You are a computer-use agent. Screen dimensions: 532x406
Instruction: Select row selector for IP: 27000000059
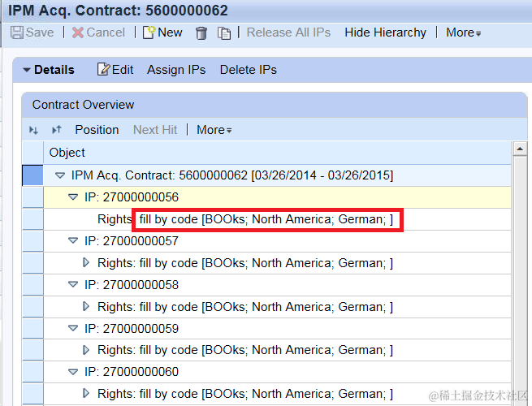pyautogui.click(x=33, y=328)
